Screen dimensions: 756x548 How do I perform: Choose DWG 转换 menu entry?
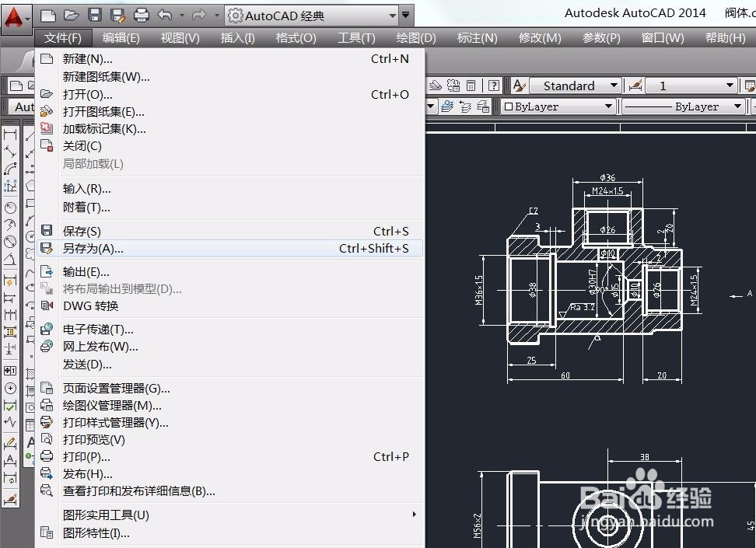pos(229,306)
